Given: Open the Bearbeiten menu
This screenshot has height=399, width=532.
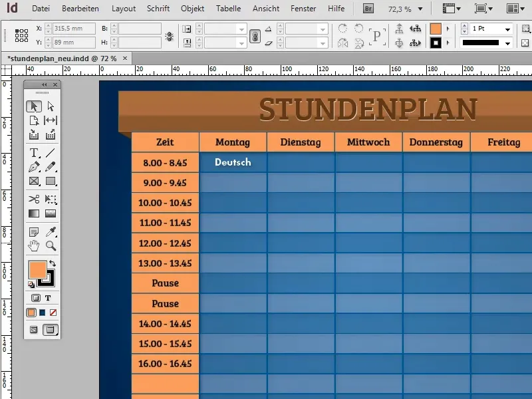Looking at the screenshot, I should (80, 9).
